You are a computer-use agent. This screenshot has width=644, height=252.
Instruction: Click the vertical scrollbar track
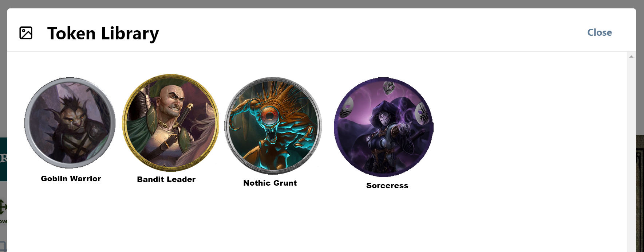pyautogui.click(x=631, y=153)
